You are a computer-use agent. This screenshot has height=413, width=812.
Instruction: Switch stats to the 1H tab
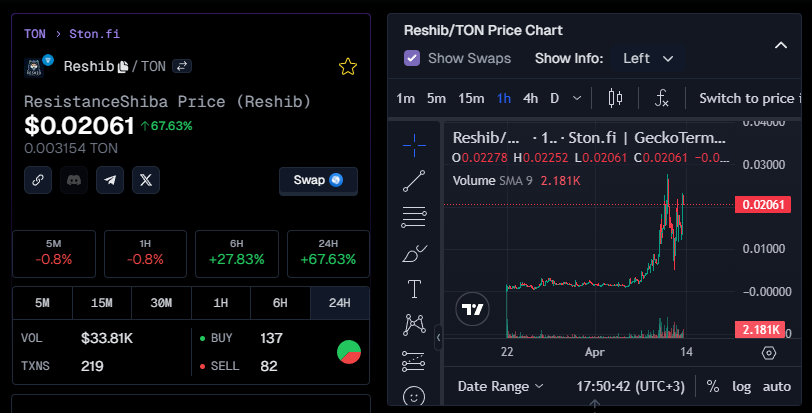point(221,303)
